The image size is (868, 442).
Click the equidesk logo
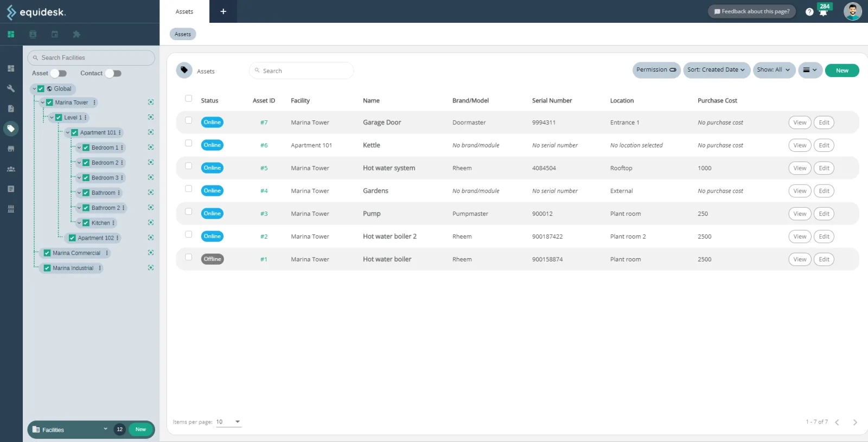tap(36, 12)
